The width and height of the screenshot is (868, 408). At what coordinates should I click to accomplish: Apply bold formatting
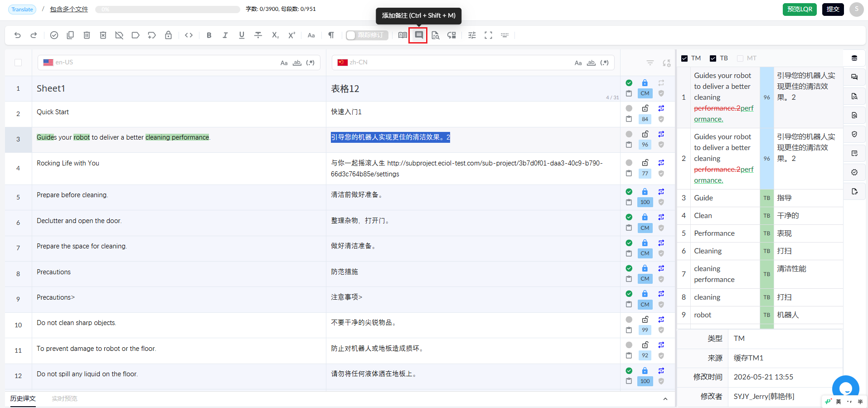[x=209, y=35]
